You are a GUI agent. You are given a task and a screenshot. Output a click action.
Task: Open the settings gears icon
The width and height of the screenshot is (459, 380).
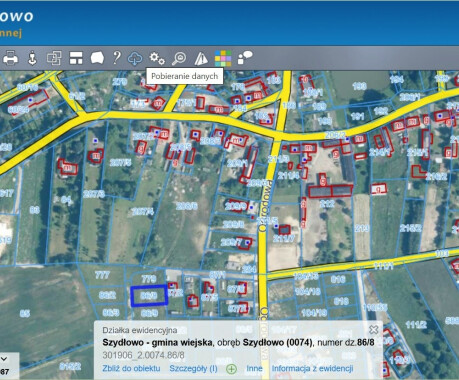coord(157,58)
